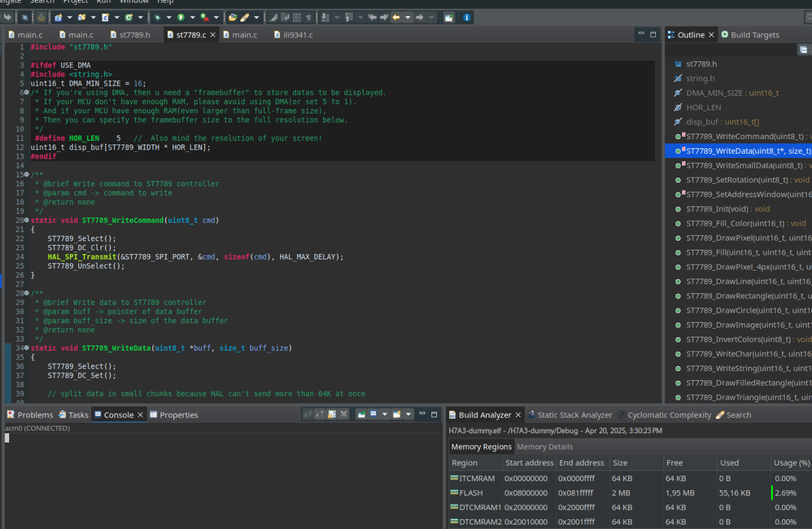Image resolution: width=812 pixels, height=529 pixels.
Task: Close the st7789.c editor tab
Action: [214, 35]
